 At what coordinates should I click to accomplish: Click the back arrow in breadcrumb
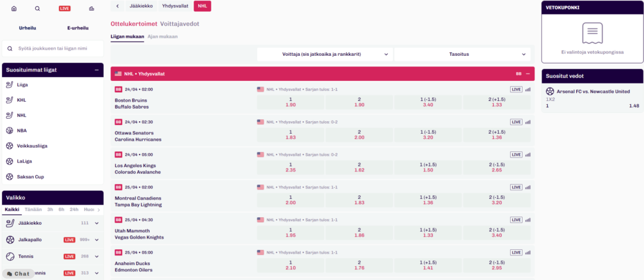point(118,6)
